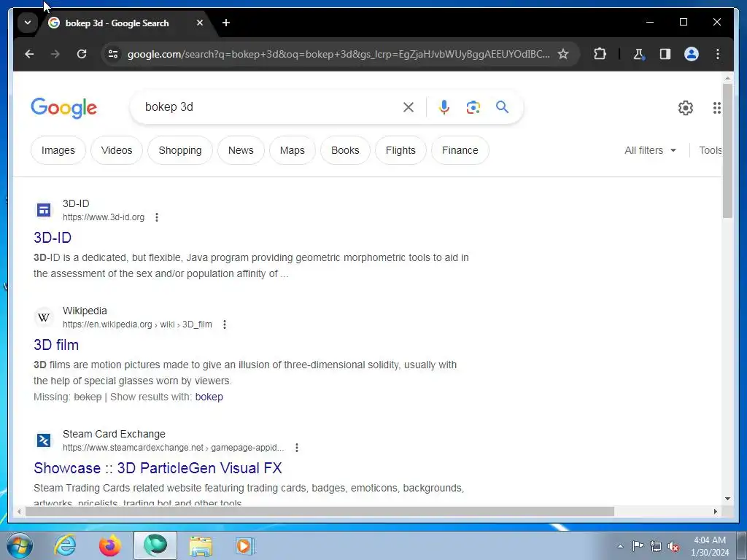Open Google quick settings gear
The image size is (747, 560).
point(686,108)
